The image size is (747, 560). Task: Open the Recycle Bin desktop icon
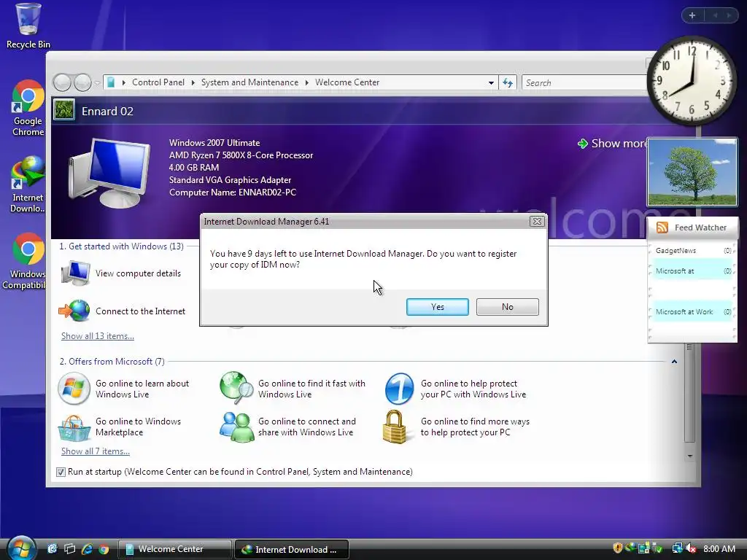click(28, 25)
